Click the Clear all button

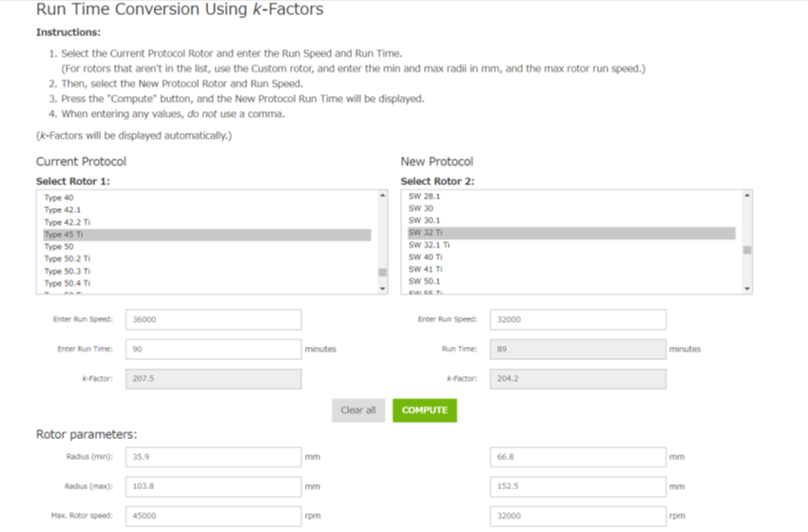[358, 410]
